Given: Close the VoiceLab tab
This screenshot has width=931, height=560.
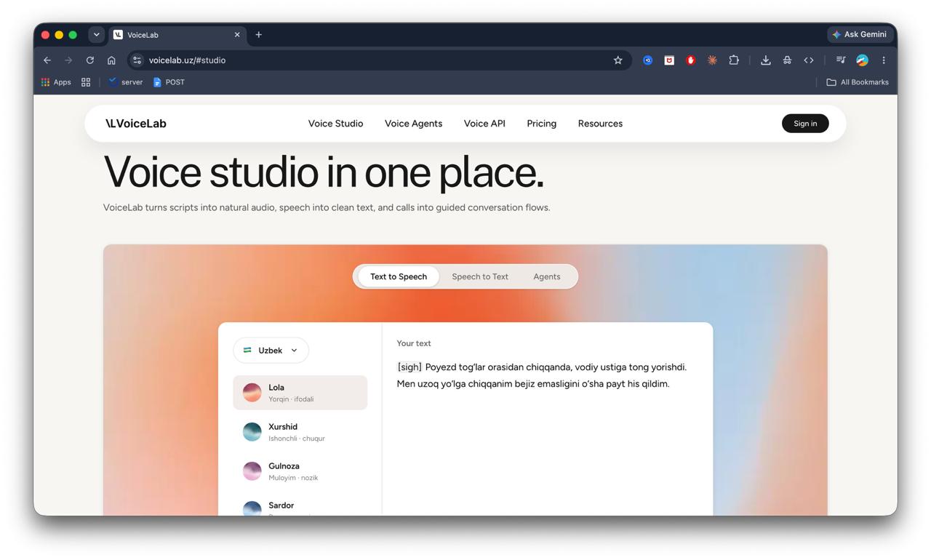Looking at the screenshot, I should click(x=237, y=35).
